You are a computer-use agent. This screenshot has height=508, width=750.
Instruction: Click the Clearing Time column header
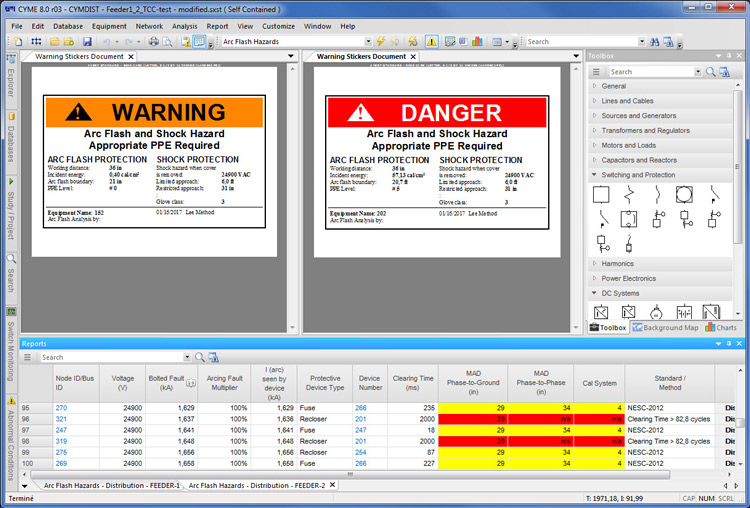click(x=413, y=379)
